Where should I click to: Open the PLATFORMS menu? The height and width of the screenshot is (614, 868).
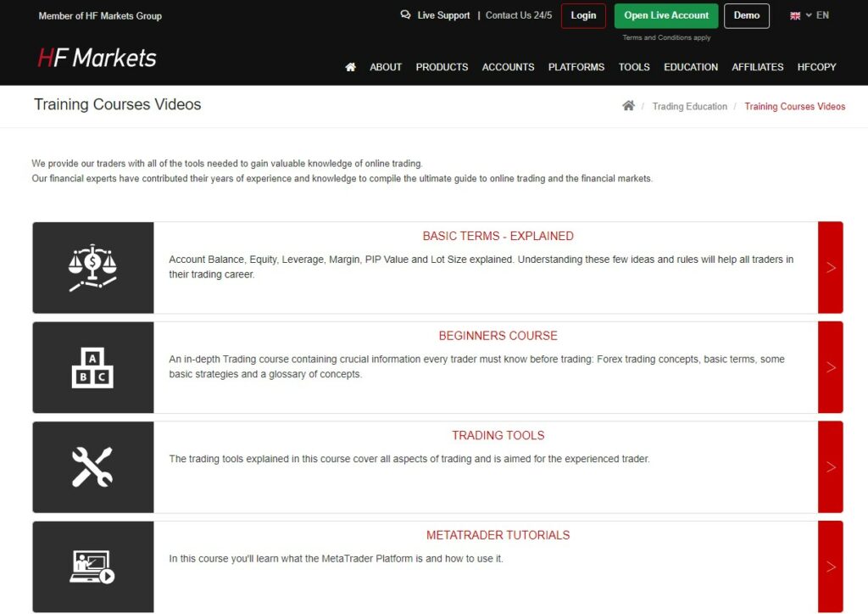click(576, 67)
